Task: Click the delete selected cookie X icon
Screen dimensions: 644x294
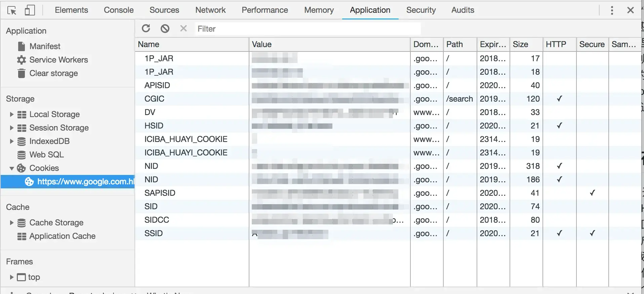Action: 183,29
